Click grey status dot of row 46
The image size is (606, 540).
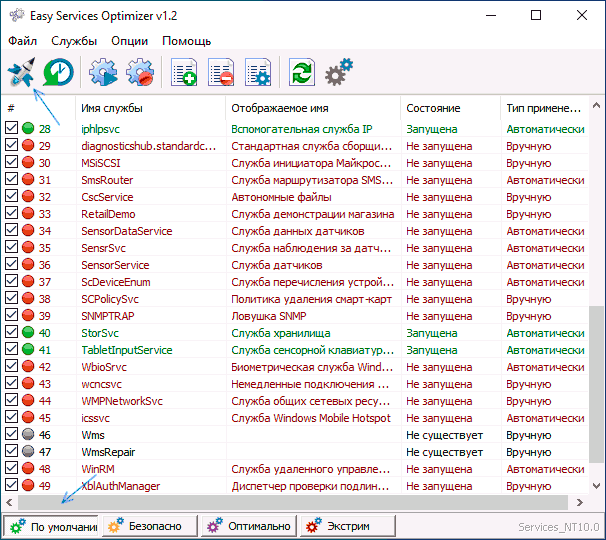click(28, 434)
